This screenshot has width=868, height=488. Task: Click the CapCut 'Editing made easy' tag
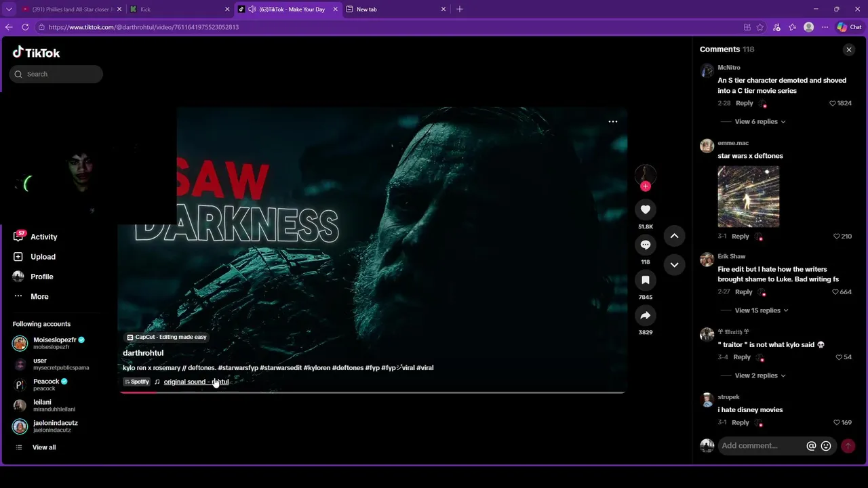[167, 337]
